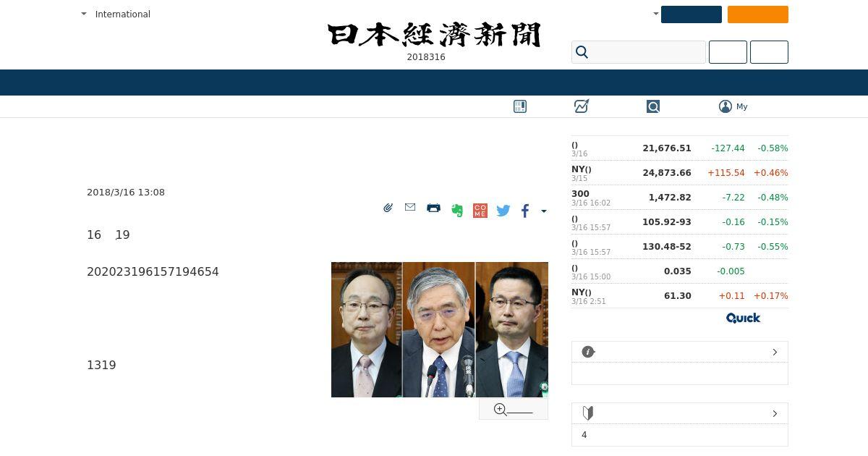
Task: Click the COMEMO share icon
Action: pos(480,211)
